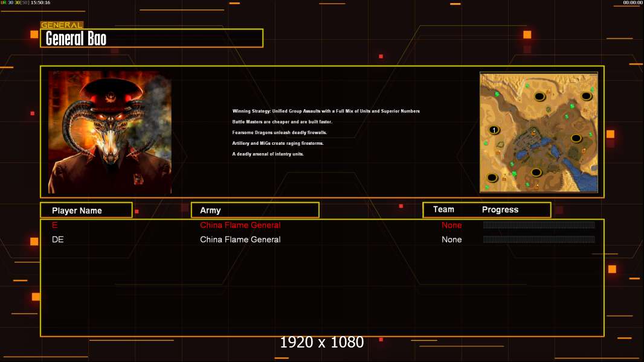The height and width of the screenshot is (362, 644).
Task: Select player E in the list
Action: click(x=54, y=225)
